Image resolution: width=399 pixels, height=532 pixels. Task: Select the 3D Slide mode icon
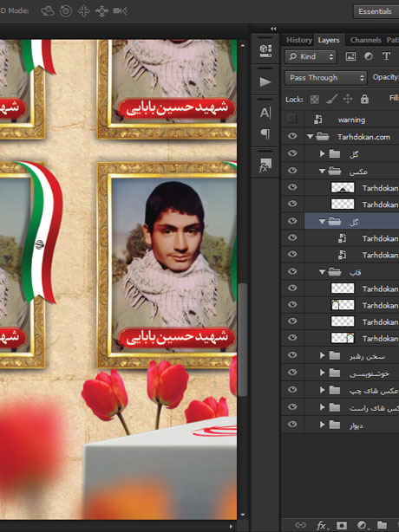[101, 11]
